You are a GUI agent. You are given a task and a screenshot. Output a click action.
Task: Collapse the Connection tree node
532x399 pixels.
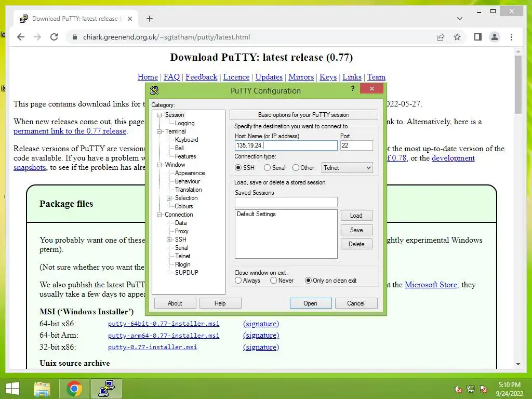pyautogui.click(x=159, y=215)
